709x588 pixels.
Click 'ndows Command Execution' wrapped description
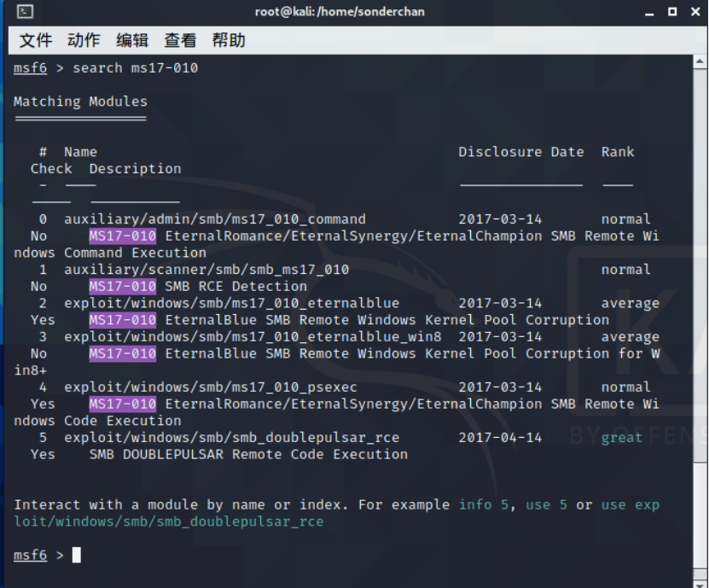[110, 253]
